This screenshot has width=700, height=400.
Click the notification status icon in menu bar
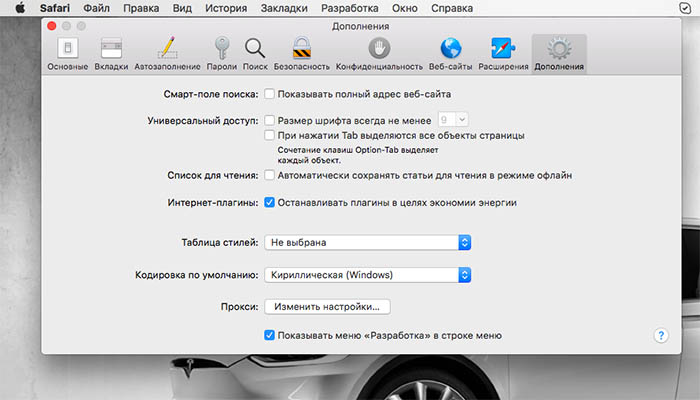coord(684,8)
